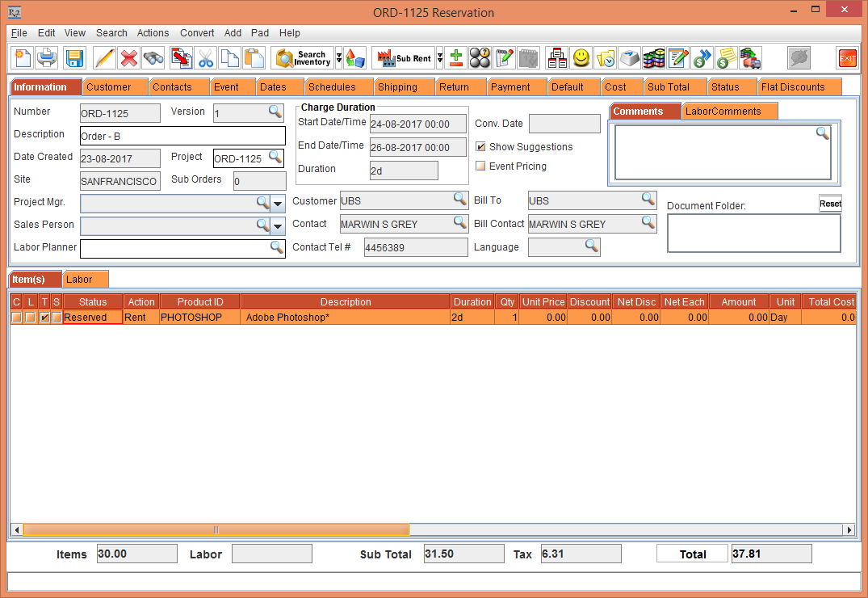Open the Sub Rent dropdown arrow

(440, 58)
